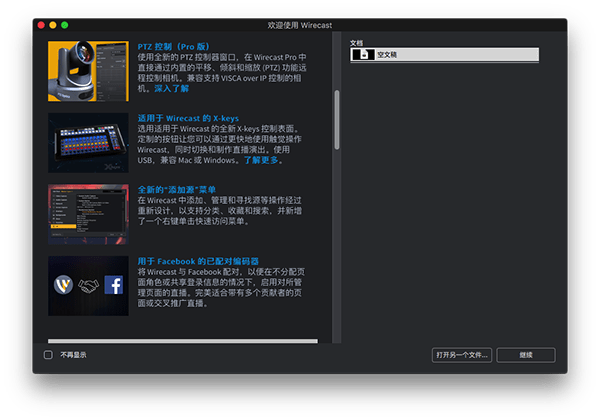Open the PTZ 控制 (Pro 版) heading link
This screenshot has width=600, height=420.
point(173,47)
